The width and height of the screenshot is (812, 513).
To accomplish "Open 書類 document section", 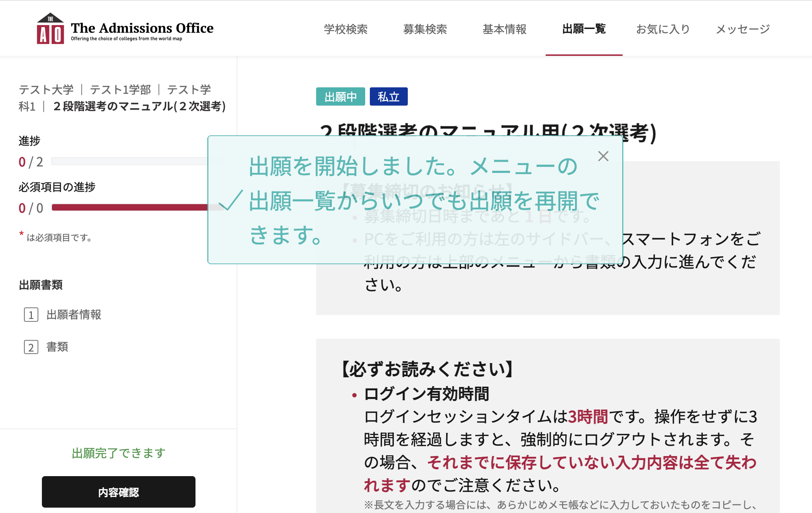I will (x=57, y=347).
